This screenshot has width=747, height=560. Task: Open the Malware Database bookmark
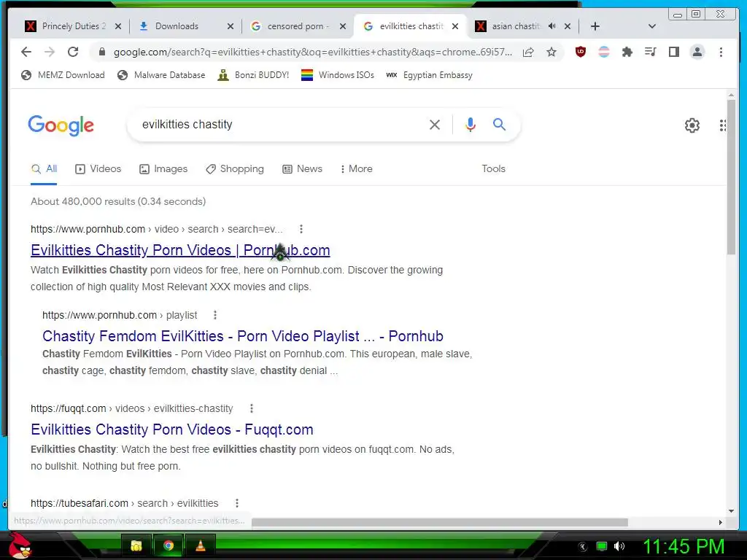[x=161, y=75]
